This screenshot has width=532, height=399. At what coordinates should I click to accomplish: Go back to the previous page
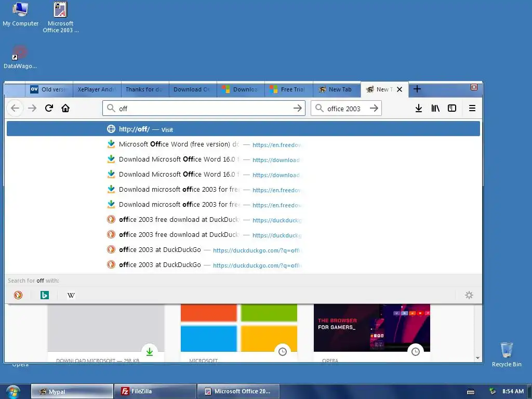point(15,108)
